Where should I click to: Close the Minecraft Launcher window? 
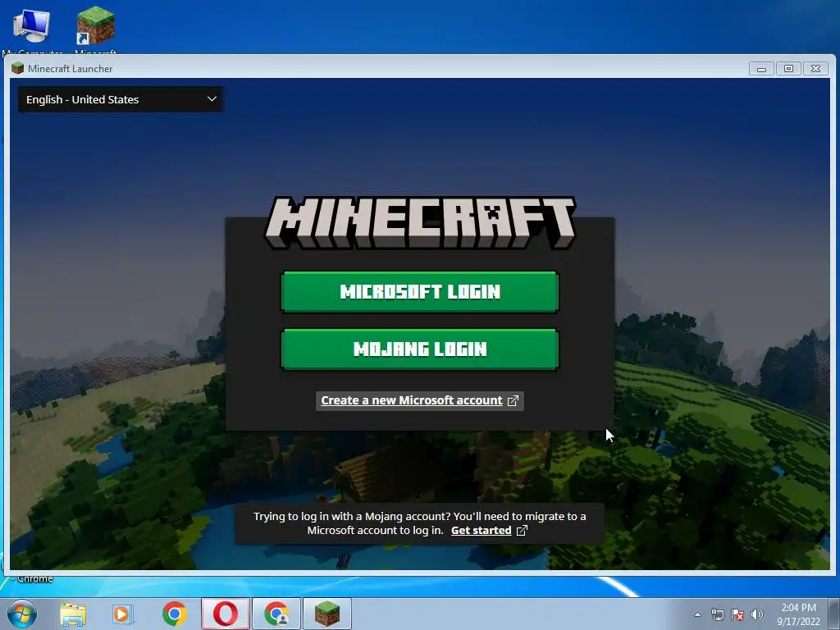[816, 69]
